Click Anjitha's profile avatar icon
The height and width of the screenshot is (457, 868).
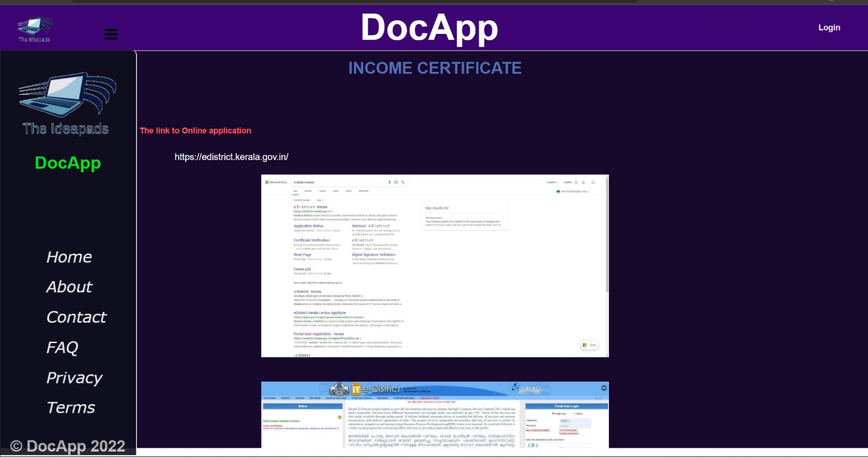click(575, 182)
